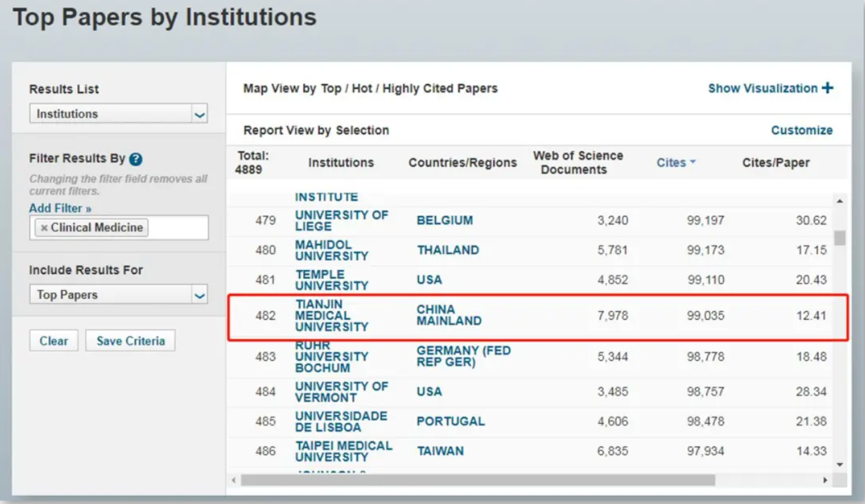865x504 pixels.
Task: Open University of Liege institution link
Action: 341,220
